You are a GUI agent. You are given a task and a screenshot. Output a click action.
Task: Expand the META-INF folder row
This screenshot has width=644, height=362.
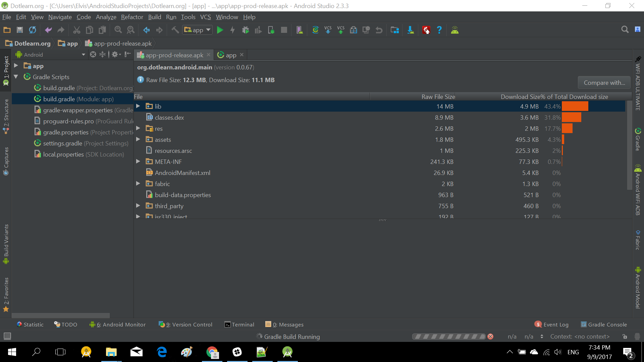138,162
